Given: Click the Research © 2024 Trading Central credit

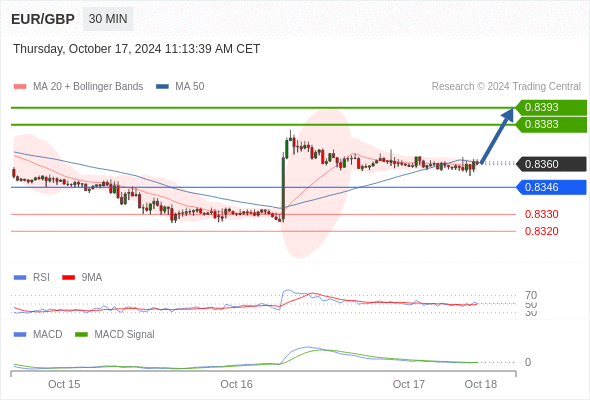Looking at the screenshot, I should (506, 87).
